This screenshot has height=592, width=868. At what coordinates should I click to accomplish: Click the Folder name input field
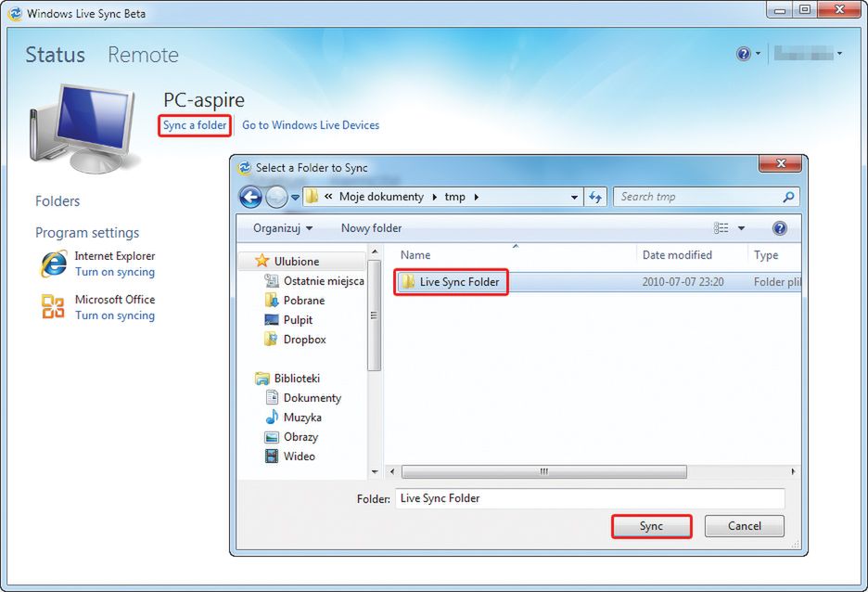coord(590,498)
